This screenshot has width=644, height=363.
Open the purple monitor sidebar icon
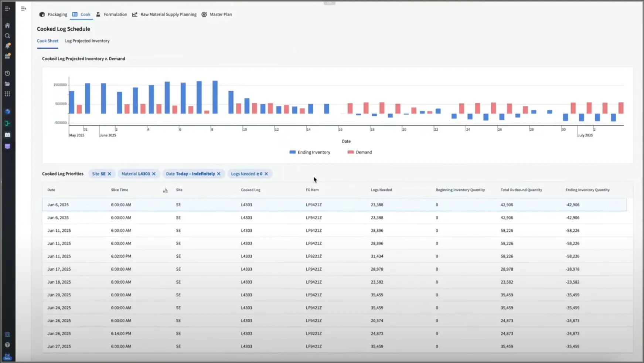[x=7, y=146]
